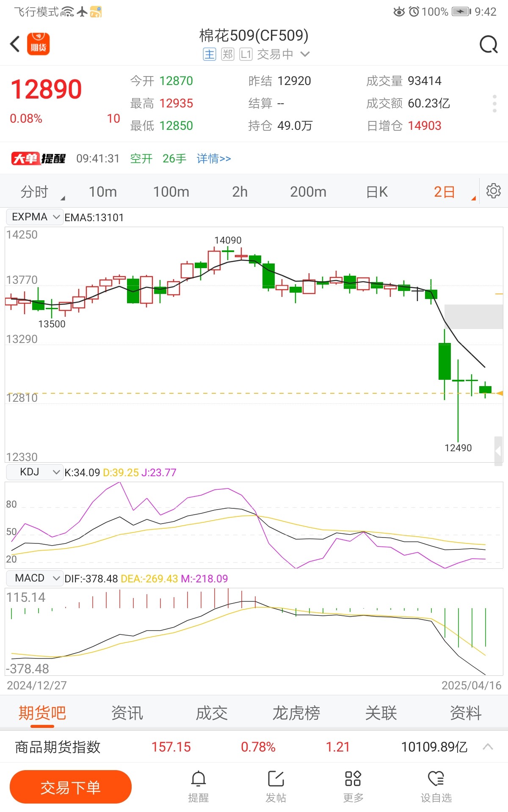Image resolution: width=508 pixels, height=812 pixels.
Task: Tap the 商品期货指数 label
Action: pos(58,747)
